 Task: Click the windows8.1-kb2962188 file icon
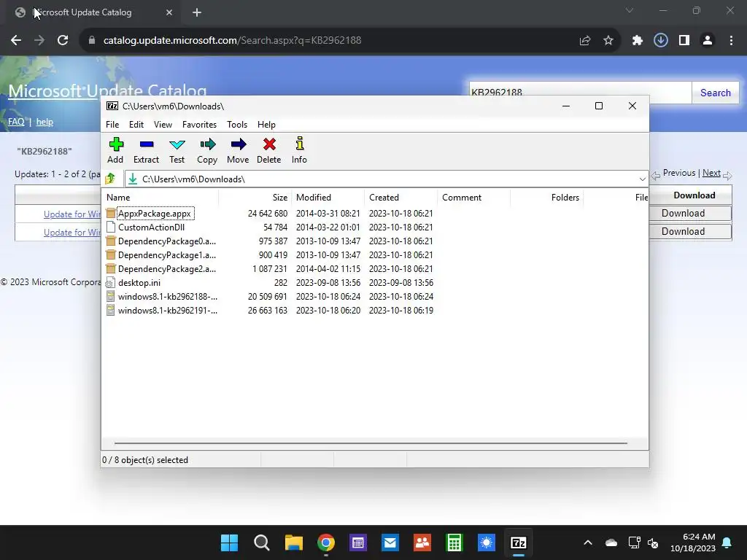(x=111, y=296)
